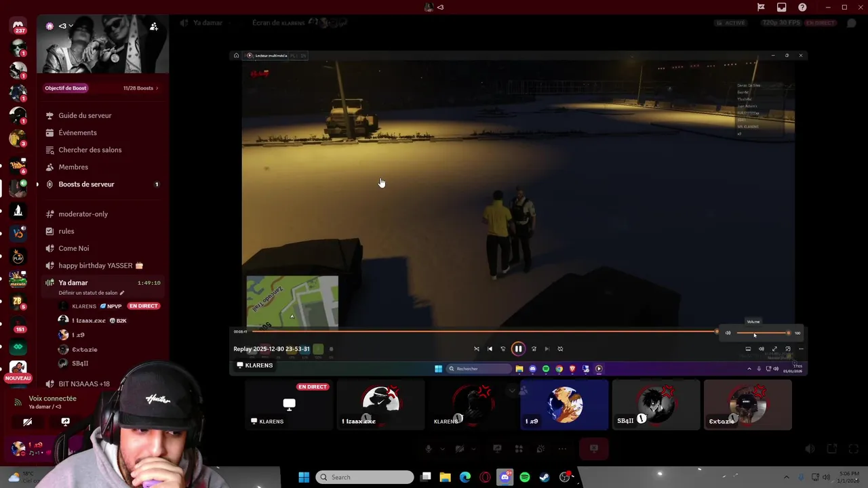
Task: Open more options in media player controls
Action: 801,349
